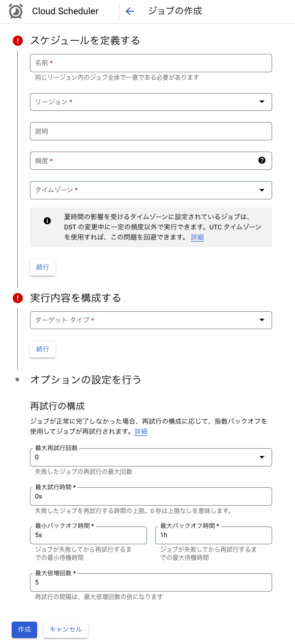The width and height of the screenshot is (295, 644).
Task: Click the error icon beside スケジュールを定義する
Action: tap(18, 40)
